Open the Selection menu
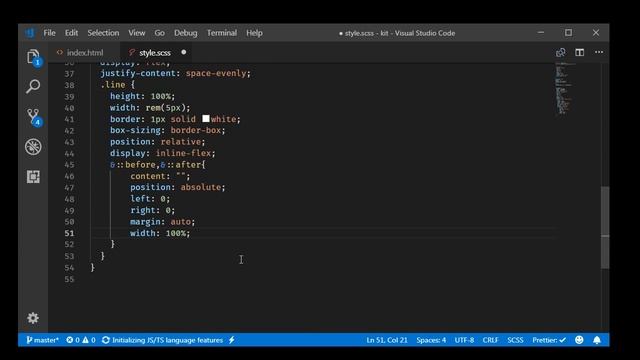The image size is (640, 360). [x=103, y=33]
